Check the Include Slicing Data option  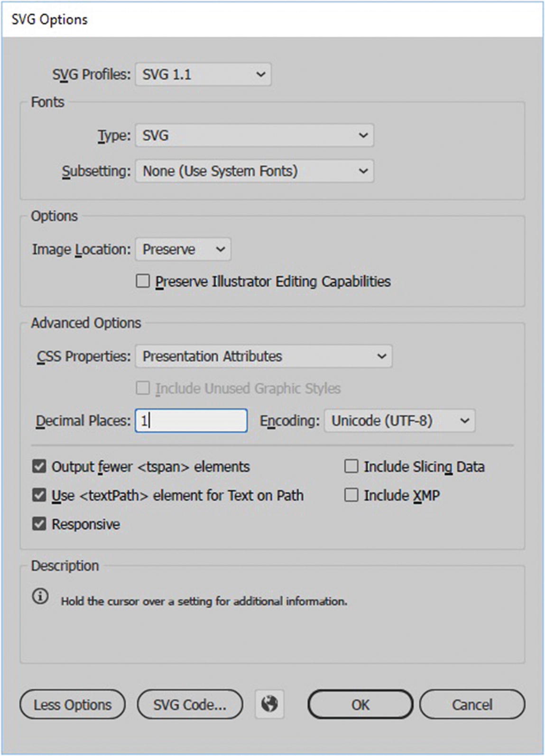click(351, 466)
